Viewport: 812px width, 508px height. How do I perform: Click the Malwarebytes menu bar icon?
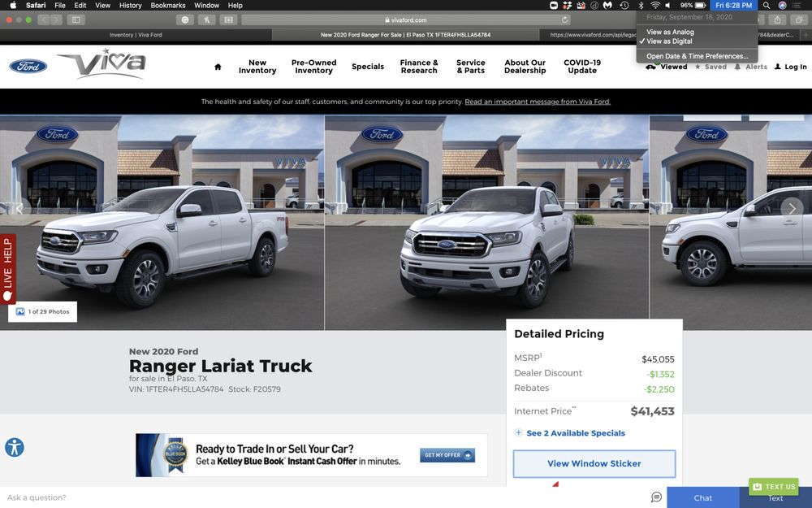point(608,5)
